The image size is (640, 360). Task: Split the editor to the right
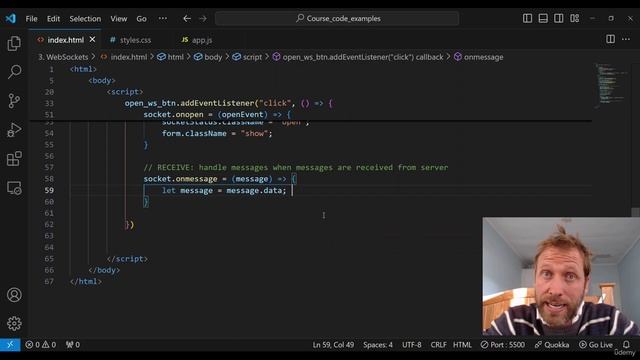610,39
